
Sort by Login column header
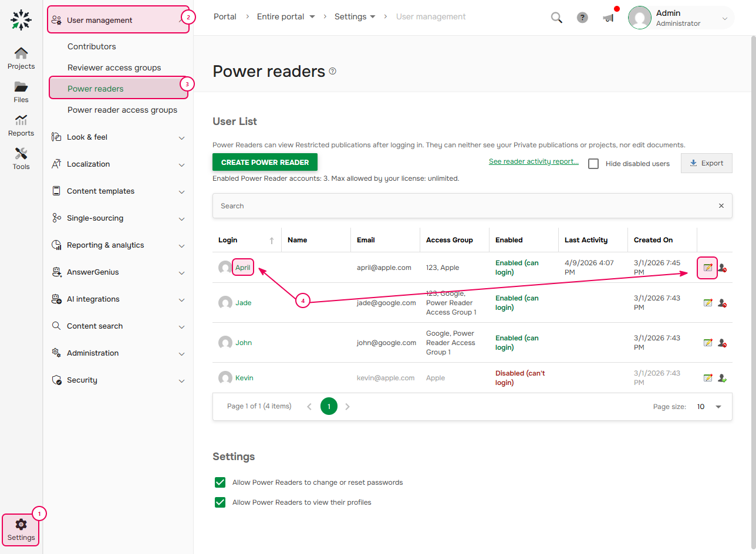click(247, 240)
